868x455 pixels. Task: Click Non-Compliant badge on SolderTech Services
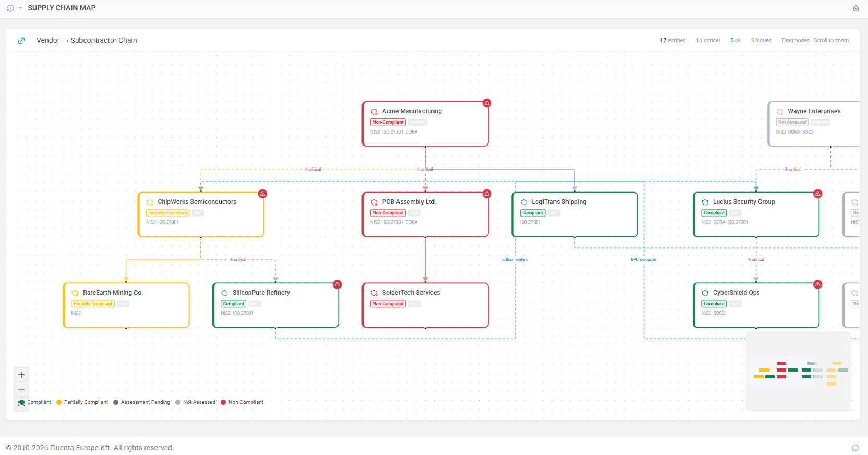click(388, 304)
